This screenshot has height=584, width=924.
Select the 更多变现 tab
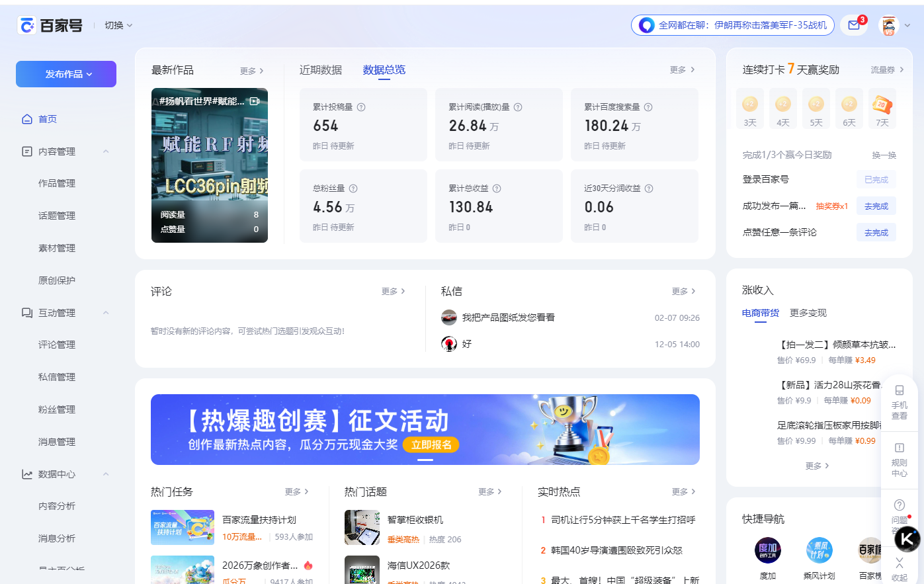click(808, 313)
